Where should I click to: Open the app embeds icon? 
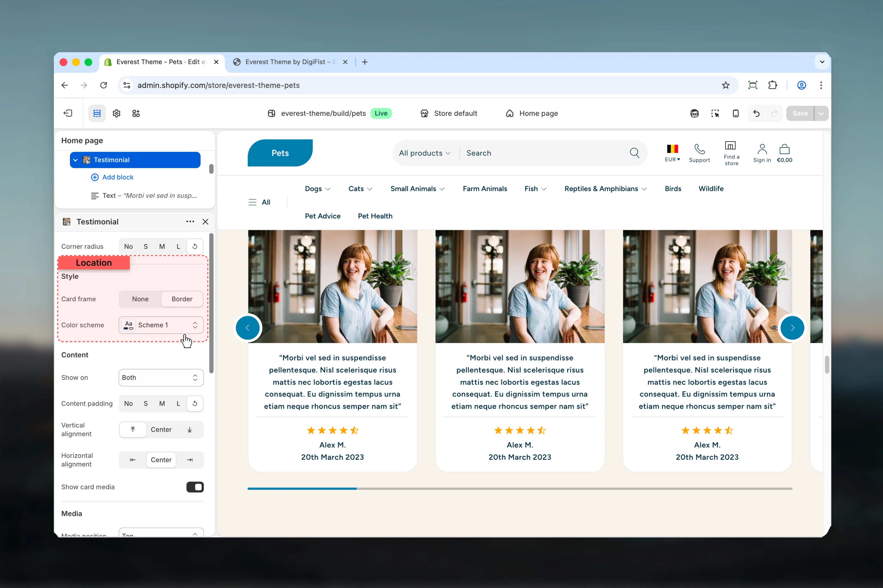coord(136,113)
